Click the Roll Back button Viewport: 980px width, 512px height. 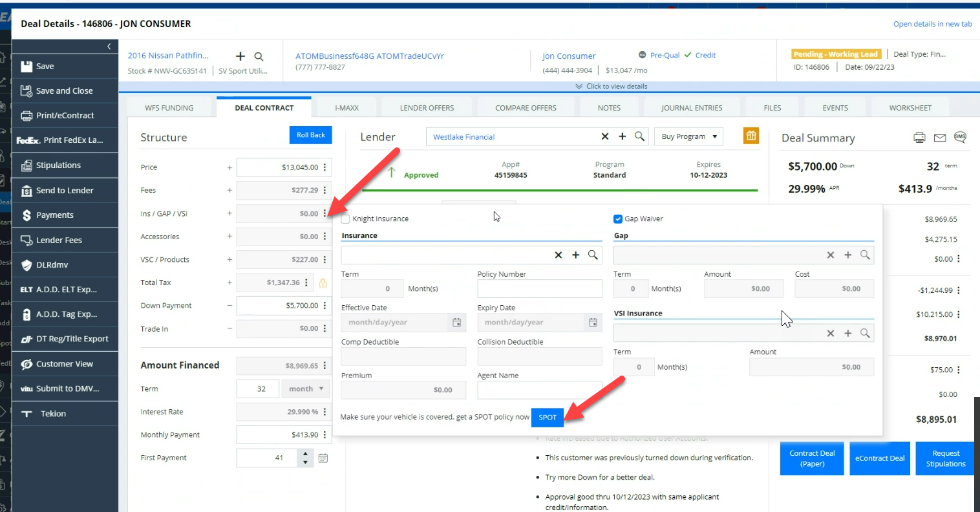[310, 135]
